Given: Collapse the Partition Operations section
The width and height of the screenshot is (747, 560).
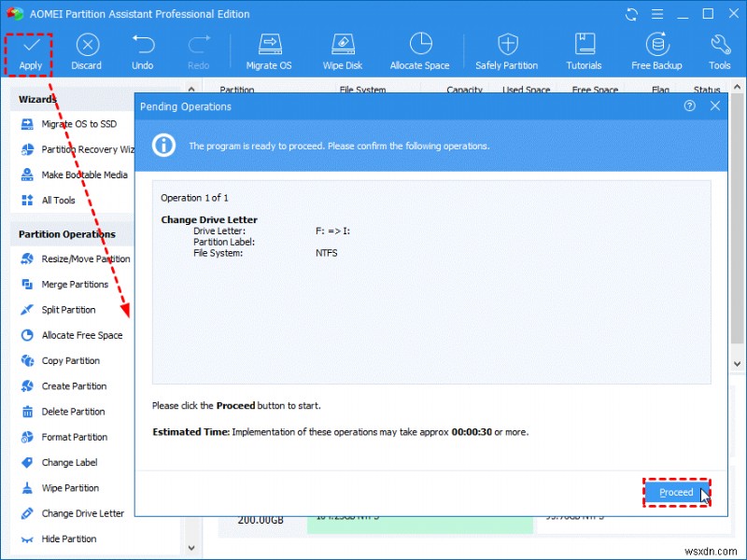Looking at the screenshot, I should coord(70,232).
